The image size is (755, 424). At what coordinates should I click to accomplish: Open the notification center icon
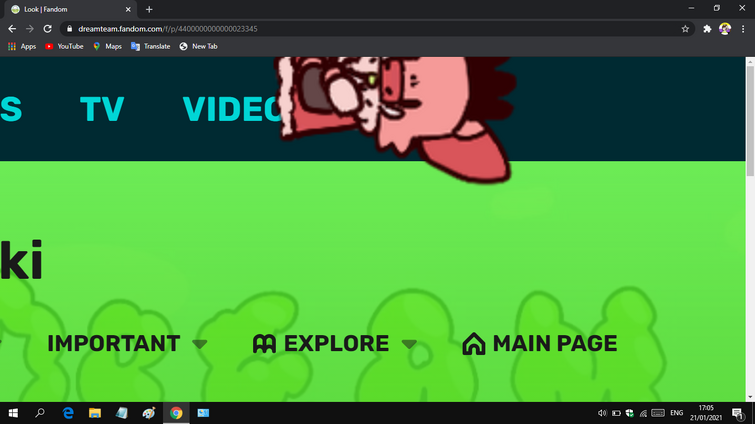738,413
